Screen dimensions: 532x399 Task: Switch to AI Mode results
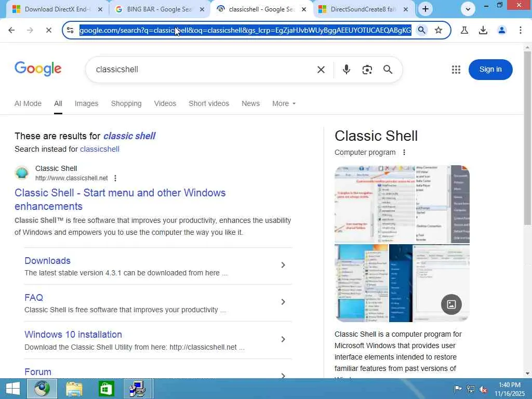click(x=28, y=103)
